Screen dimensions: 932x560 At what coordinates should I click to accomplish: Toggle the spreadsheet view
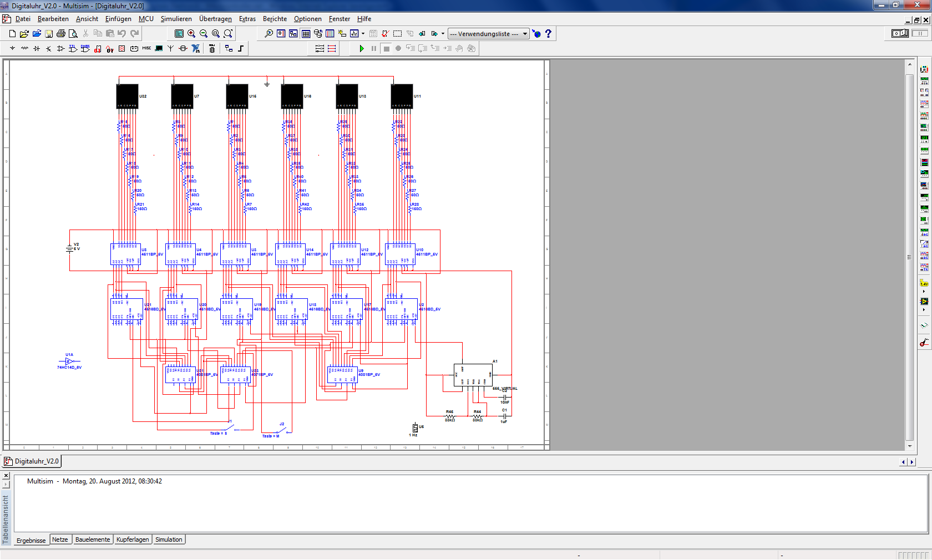[x=306, y=34]
